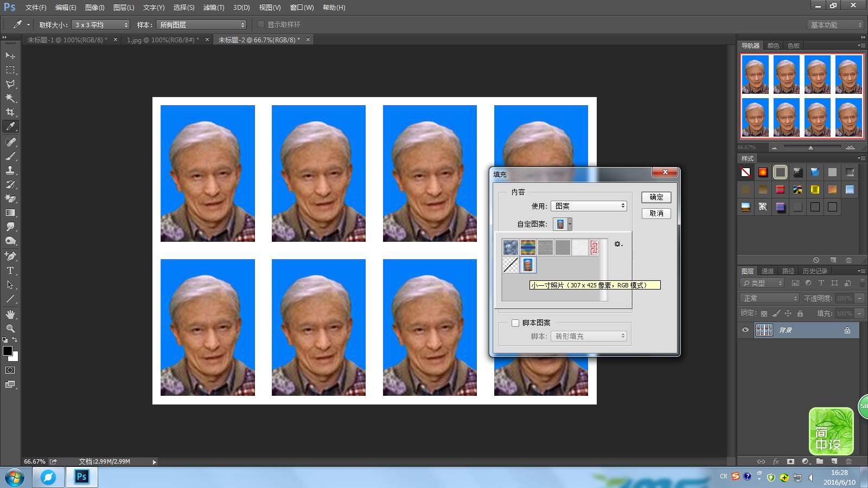Select the Crop tool in the toolbar
The width and height of the screenshot is (868, 488).
click(10, 112)
